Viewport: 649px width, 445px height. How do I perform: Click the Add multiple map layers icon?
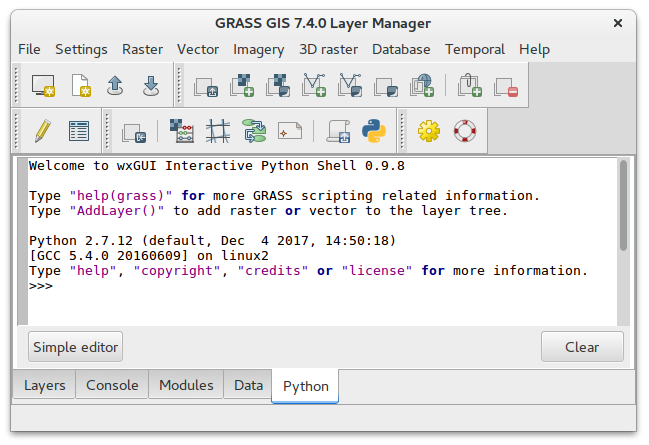[206, 87]
